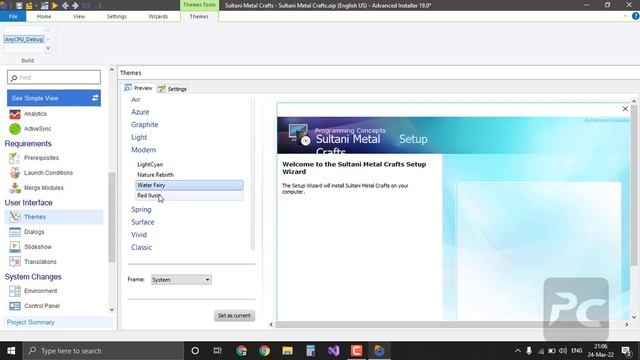
Task: Click the preview vertical scrollbar down arrow
Action: [x=633, y=317]
